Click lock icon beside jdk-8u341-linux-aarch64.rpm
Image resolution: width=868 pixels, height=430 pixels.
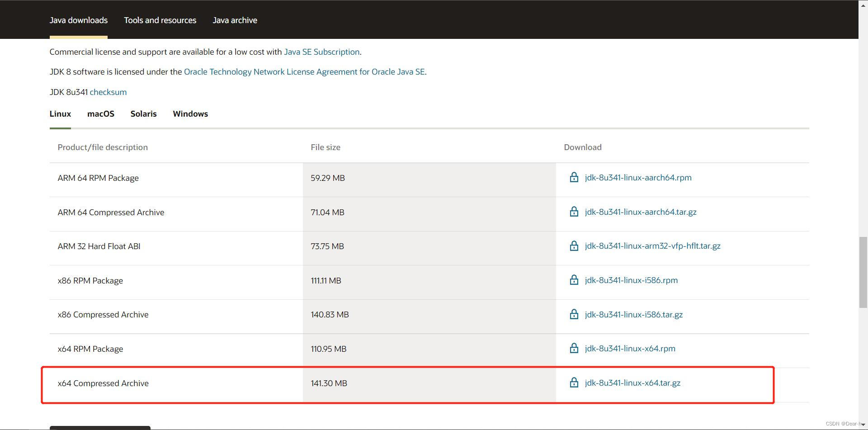click(x=574, y=177)
